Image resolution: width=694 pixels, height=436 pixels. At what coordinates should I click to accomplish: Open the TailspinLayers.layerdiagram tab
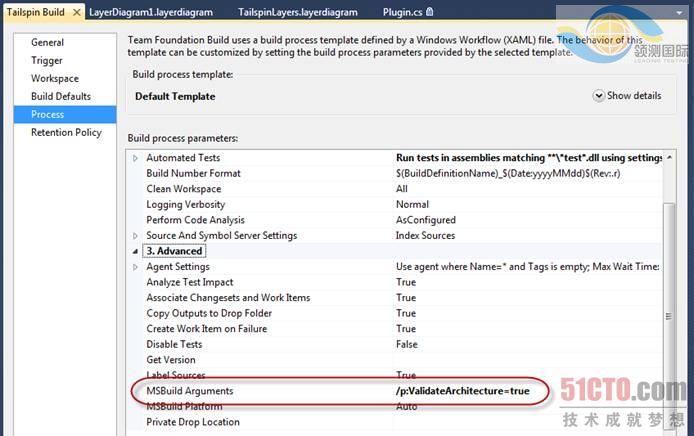[298, 12]
